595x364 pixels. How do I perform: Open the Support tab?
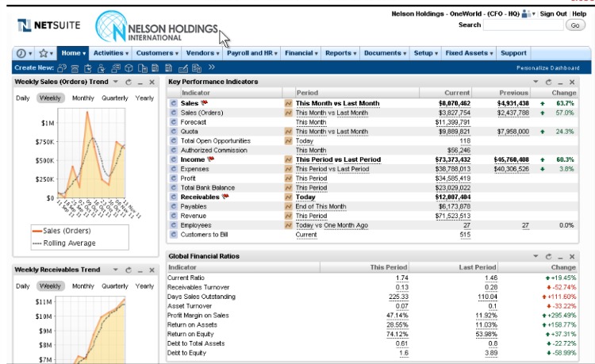(513, 53)
